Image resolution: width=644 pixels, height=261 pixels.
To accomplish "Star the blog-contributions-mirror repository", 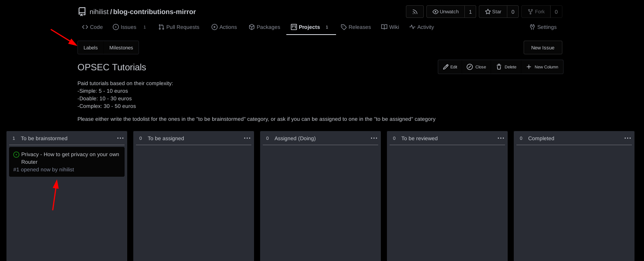I will point(493,12).
